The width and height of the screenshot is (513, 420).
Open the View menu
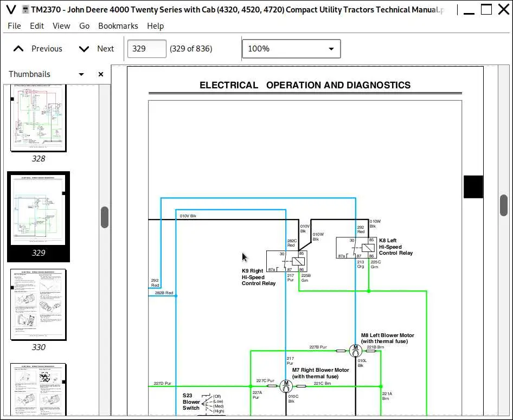coord(61,26)
